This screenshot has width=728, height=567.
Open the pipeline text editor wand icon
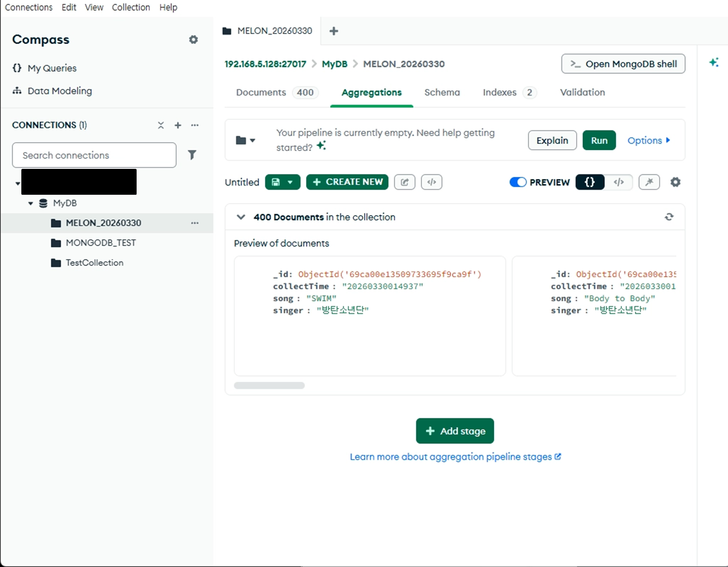(x=649, y=182)
